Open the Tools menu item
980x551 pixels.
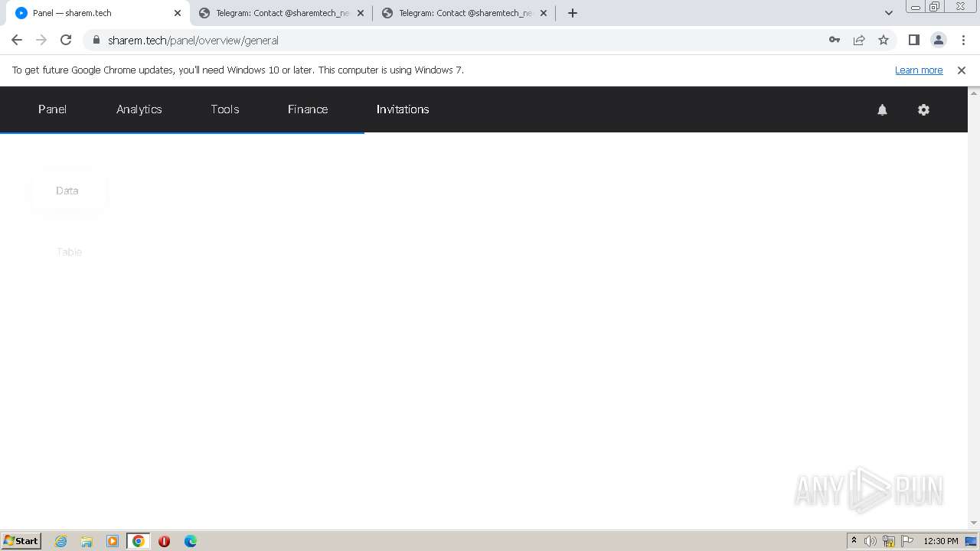click(x=225, y=109)
